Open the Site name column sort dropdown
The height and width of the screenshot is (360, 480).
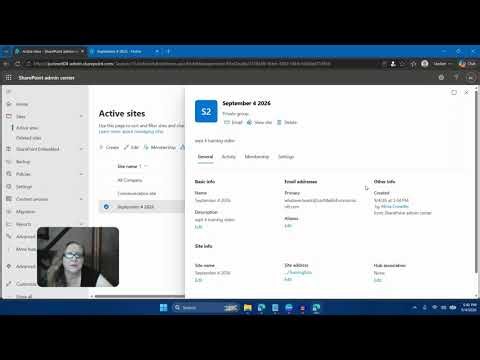click(146, 166)
